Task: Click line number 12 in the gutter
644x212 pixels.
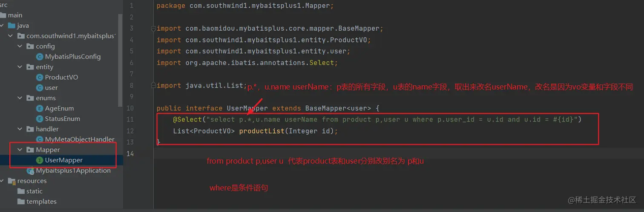Action: click(x=129, y=131)
